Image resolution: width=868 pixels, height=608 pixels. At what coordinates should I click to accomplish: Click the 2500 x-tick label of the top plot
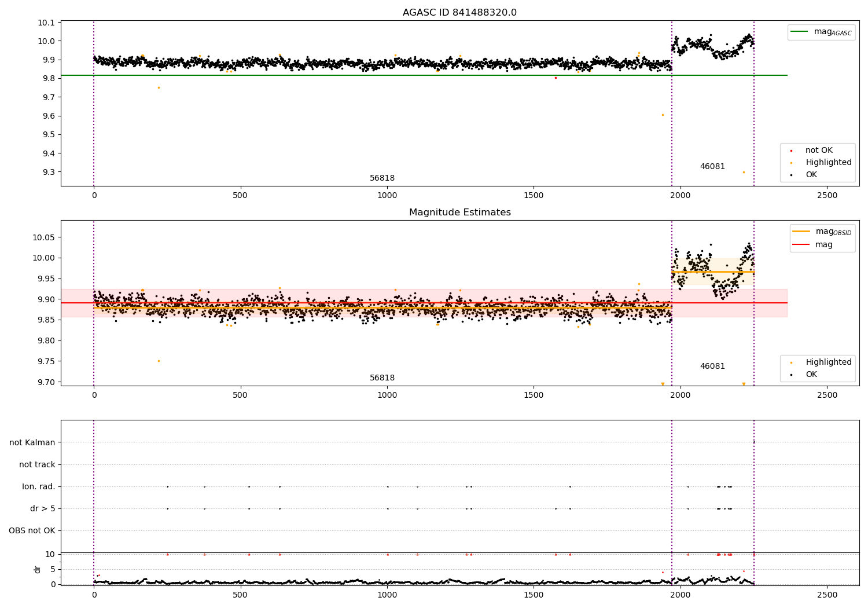(x=827, y=196)
